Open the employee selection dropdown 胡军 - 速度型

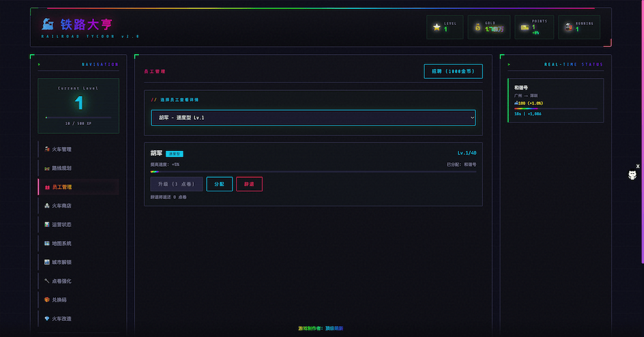point(312,118)
